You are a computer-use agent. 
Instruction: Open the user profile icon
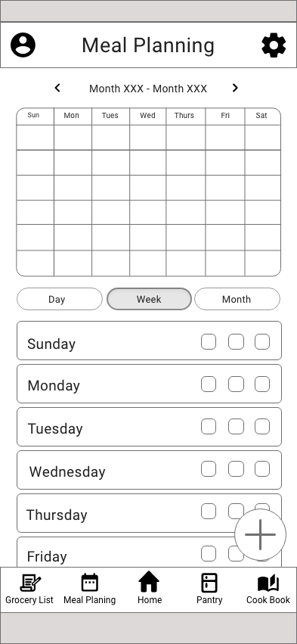pos(23,45)
